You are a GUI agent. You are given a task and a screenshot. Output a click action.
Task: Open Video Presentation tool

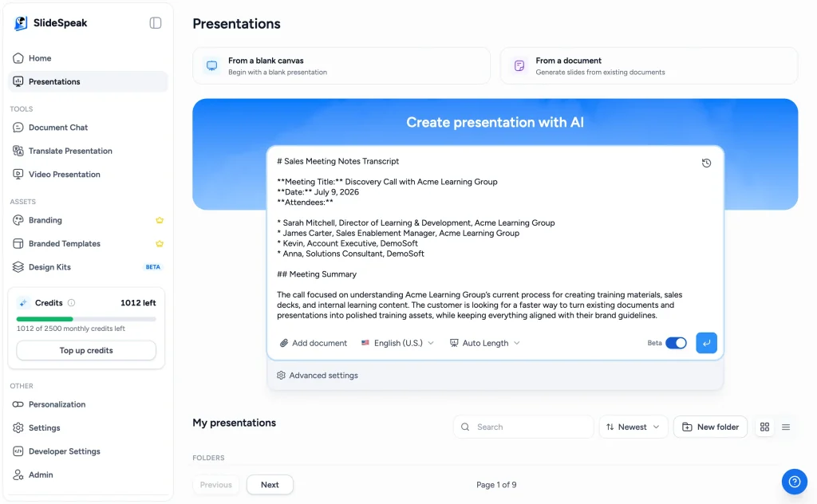88,174
